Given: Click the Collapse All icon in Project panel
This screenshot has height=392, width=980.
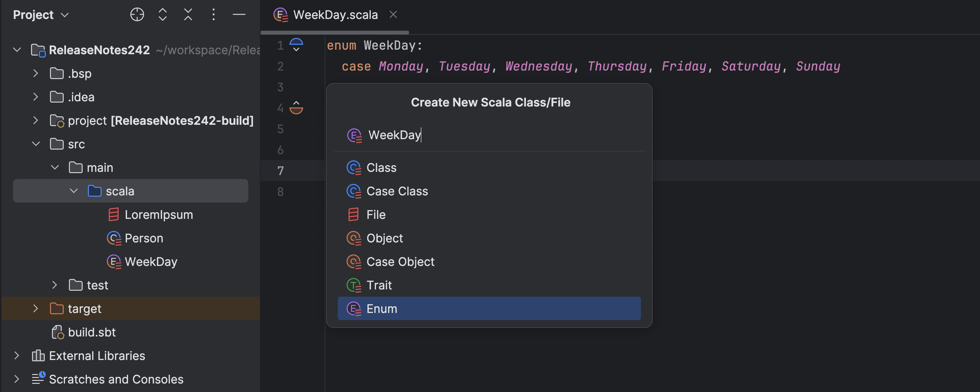Looking at the screenshot, I should (188, 14).
